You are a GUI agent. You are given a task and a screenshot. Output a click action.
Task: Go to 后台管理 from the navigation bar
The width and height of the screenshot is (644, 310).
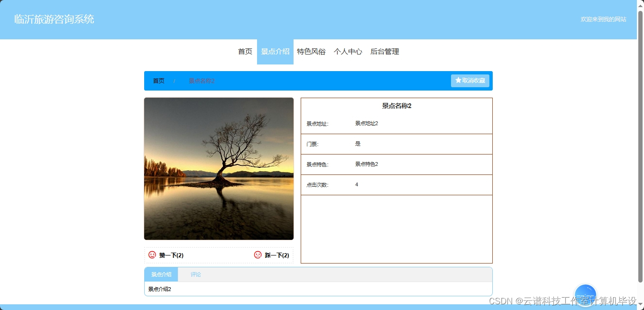(385, 52)
